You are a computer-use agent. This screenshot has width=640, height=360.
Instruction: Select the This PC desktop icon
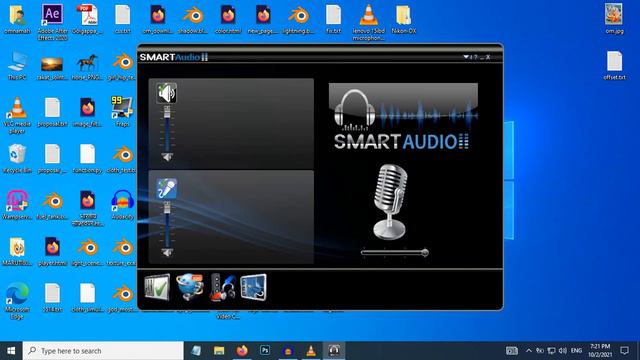click(x=17, y=65)
